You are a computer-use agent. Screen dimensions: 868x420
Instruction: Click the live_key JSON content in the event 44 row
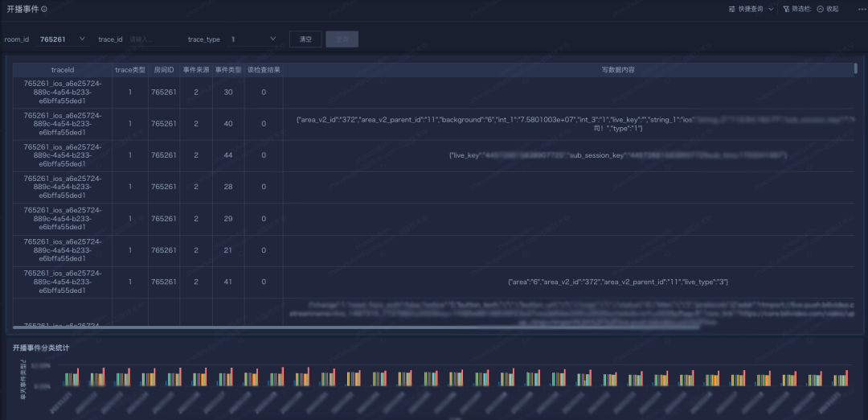coord(618,156)
